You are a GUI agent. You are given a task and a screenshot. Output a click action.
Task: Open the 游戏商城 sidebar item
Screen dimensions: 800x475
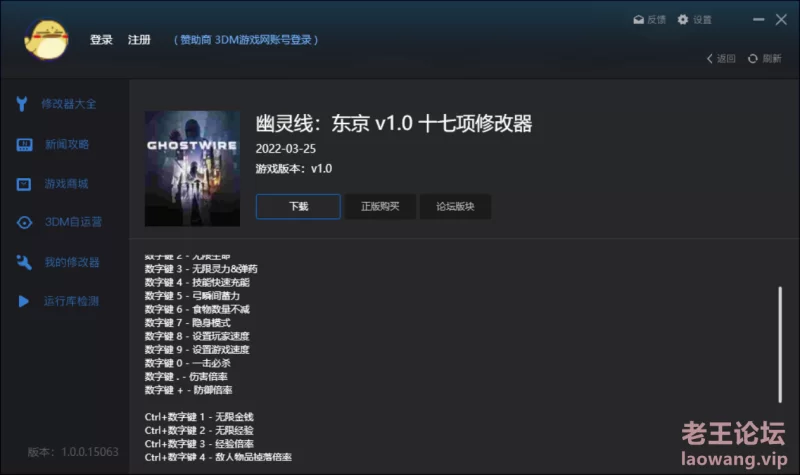64,184
